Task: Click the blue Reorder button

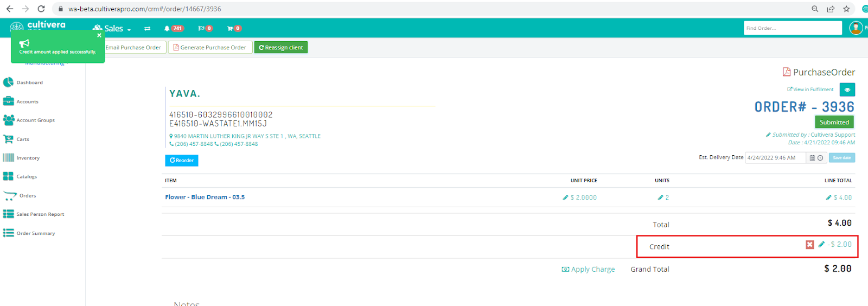Action: pos(182,161)
